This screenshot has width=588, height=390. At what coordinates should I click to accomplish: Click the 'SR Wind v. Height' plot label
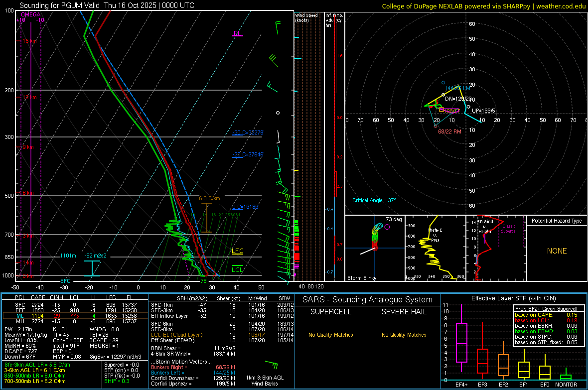(x=485, y=227)
